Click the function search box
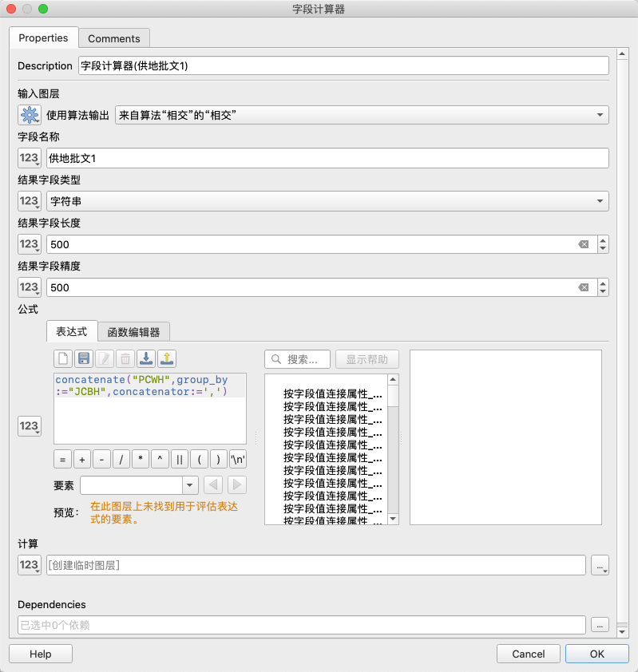 pos(298,359)
